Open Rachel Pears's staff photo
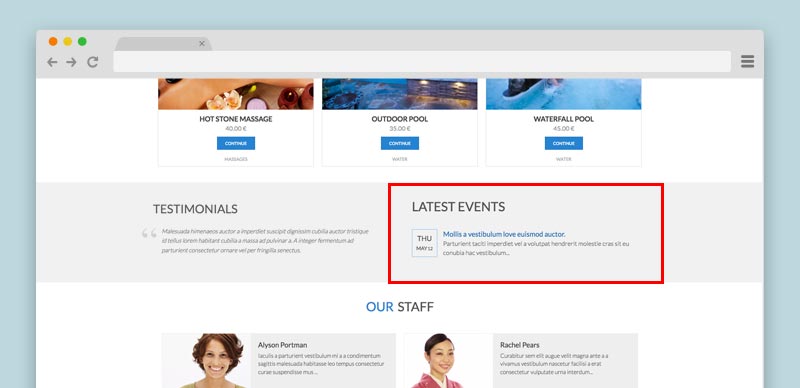 point(448,360)
